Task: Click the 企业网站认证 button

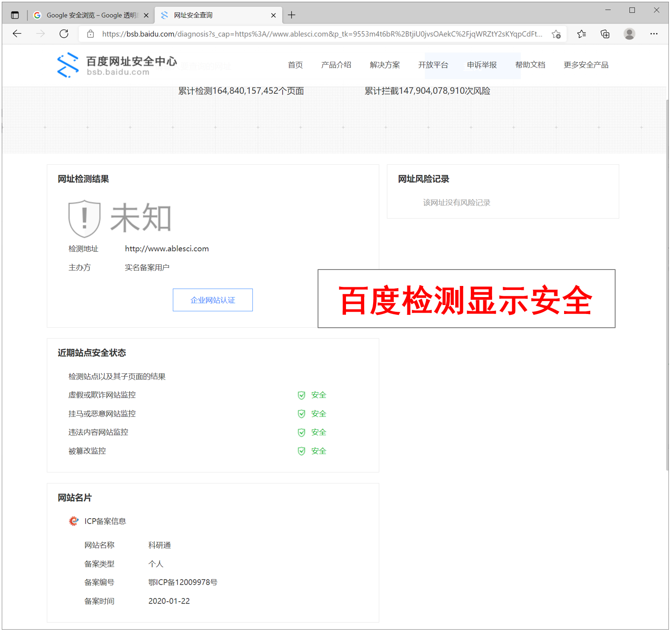Action: [x=213, y=300]
